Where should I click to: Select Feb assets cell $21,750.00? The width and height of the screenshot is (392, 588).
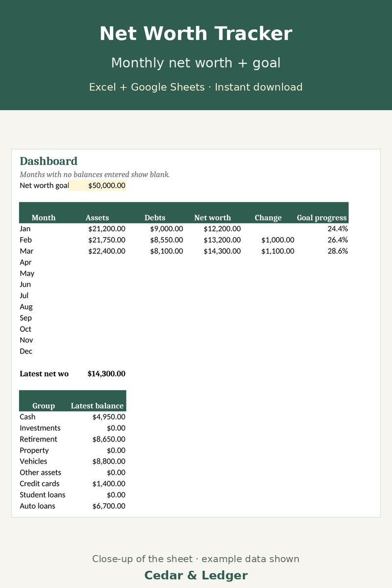coord(107,240)
